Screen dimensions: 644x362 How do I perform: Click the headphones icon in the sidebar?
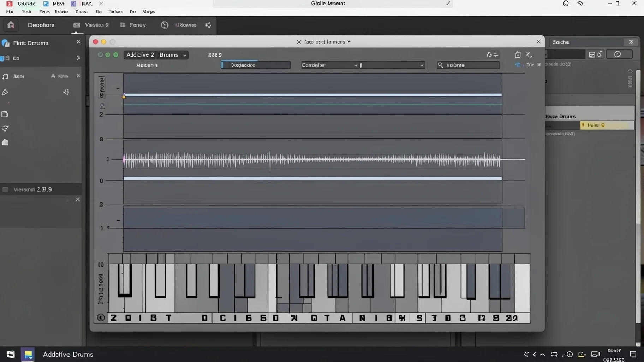[5, 76]
